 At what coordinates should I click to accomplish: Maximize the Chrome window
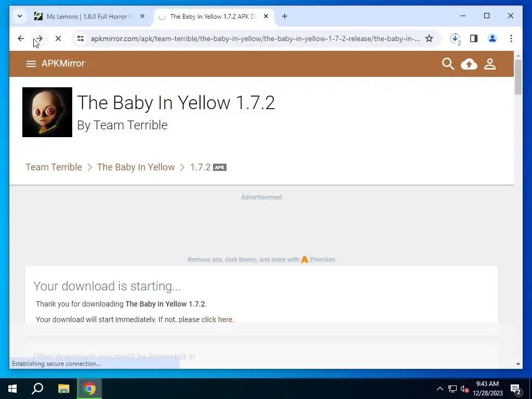point(487,16)
